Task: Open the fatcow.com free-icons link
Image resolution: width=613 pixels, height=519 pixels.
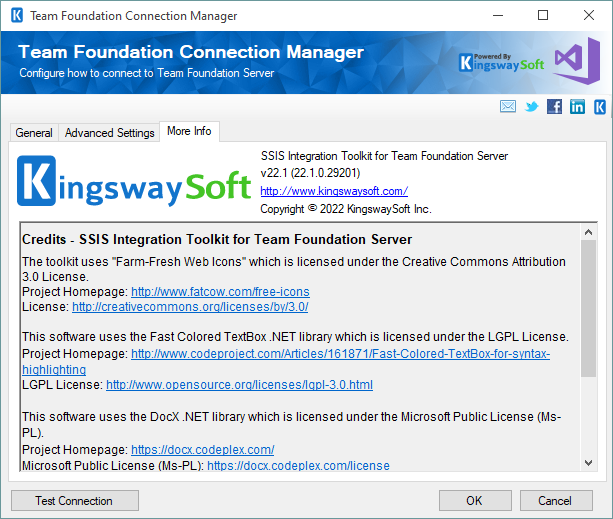Action: tap(220, 292)
